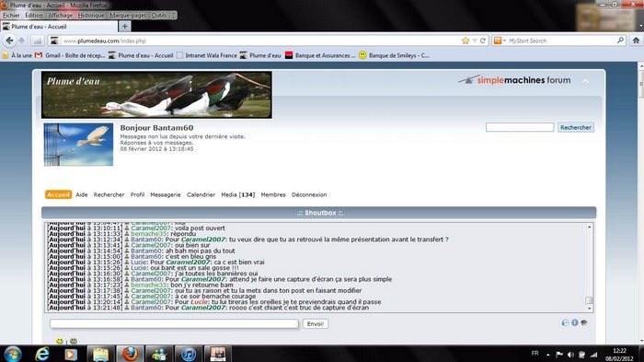
Task: Click the magnifier icon in the MyStart Search box
Action: click(x=620, y=41)
